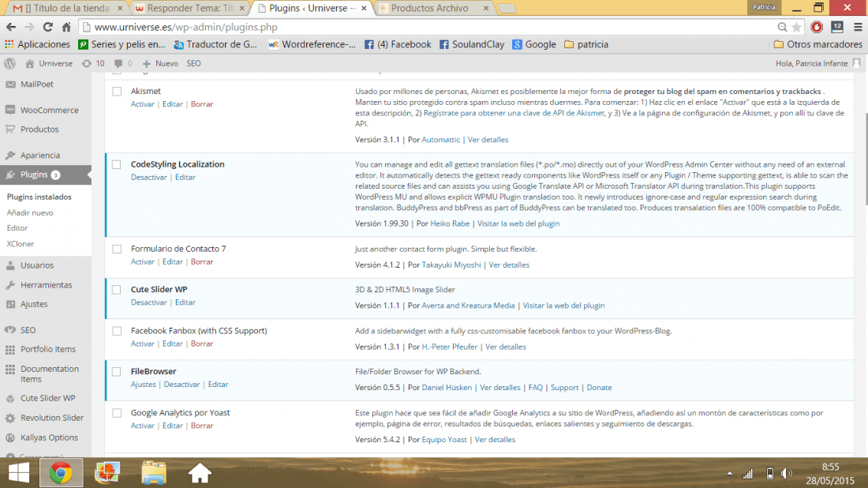Show hidden system tray icons arrow
Viewport: 868px width, 488px height.
[730, 474]
